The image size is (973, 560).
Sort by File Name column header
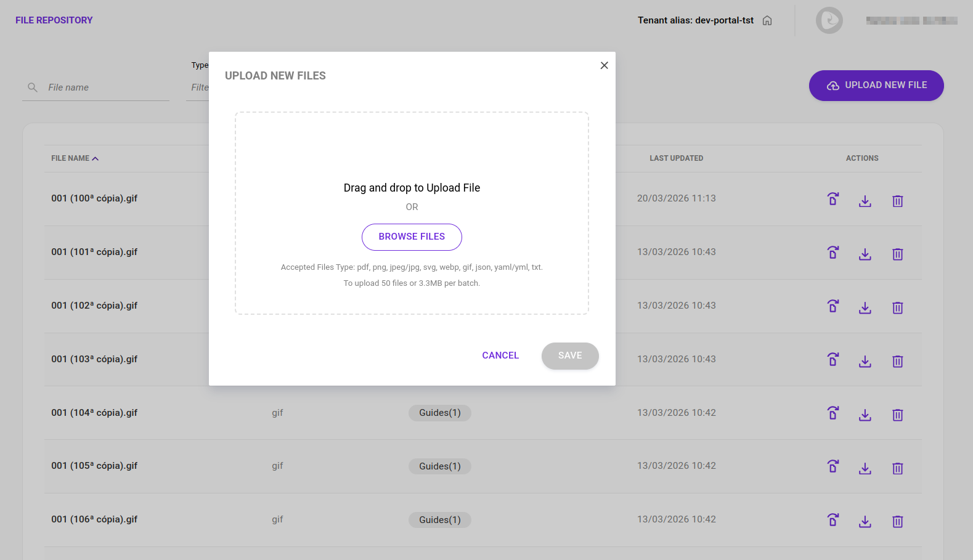tap(75, 158)
